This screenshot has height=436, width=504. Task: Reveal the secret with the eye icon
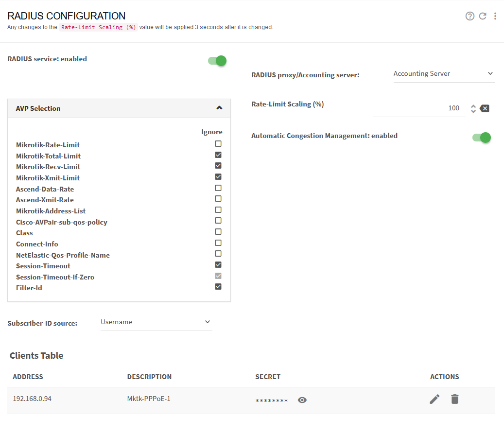(302, 400)
